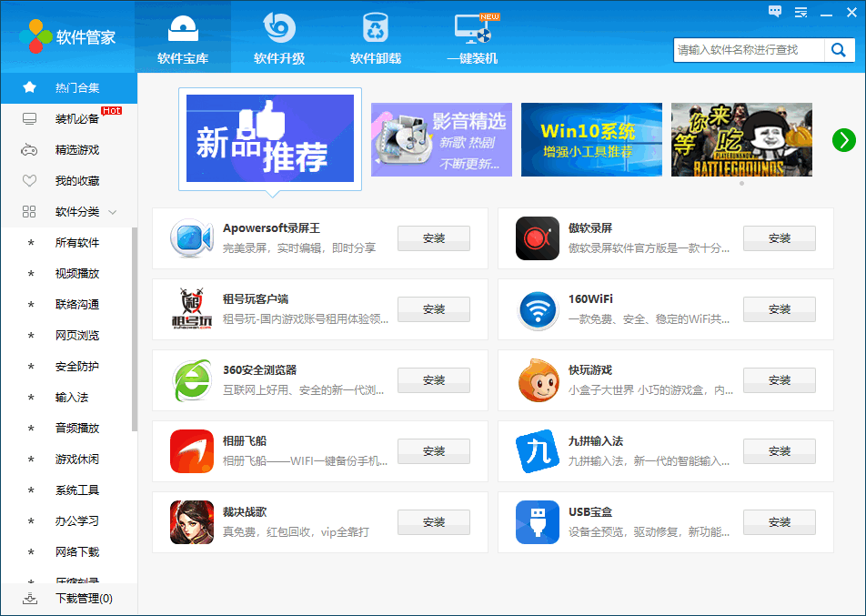Screen dimensions: 866x616
Task: Open 装机必备 in the sidebar
Action: pyautogui.click(x=69, y=119)
